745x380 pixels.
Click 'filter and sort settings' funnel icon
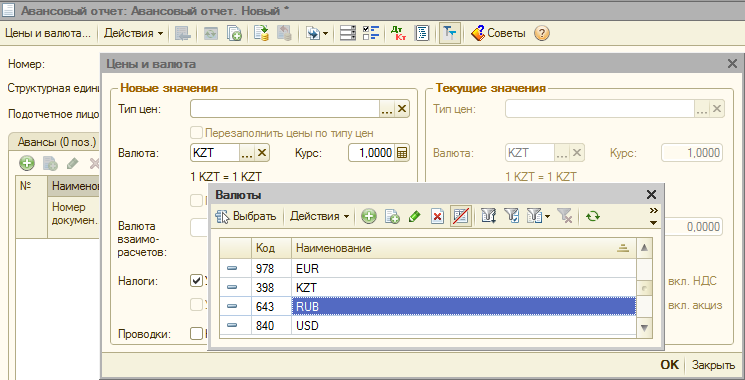click(488, 217)
